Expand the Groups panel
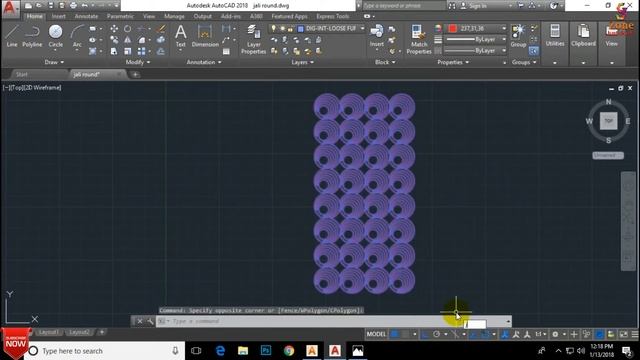The image size is (640, 360). (524, 62)
